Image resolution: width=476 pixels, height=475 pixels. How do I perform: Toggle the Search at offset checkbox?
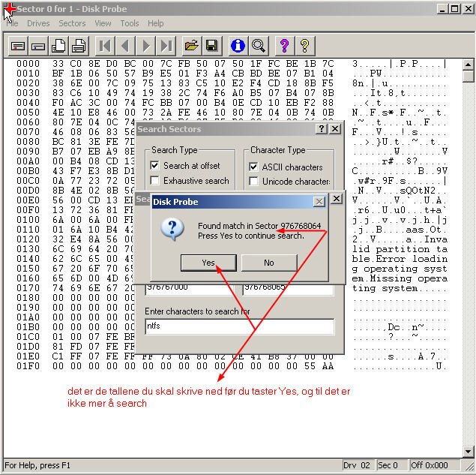[155, 166]
